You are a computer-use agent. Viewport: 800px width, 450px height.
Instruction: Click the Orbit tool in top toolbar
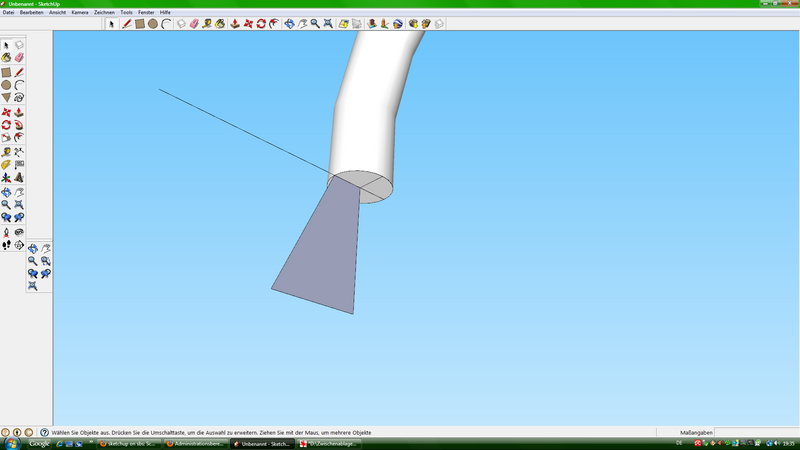[289, 23]
